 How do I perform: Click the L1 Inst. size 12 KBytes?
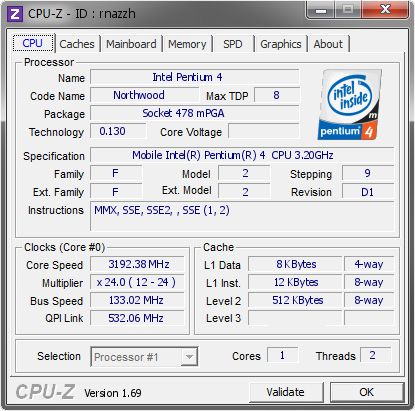[x=295, y=282]
